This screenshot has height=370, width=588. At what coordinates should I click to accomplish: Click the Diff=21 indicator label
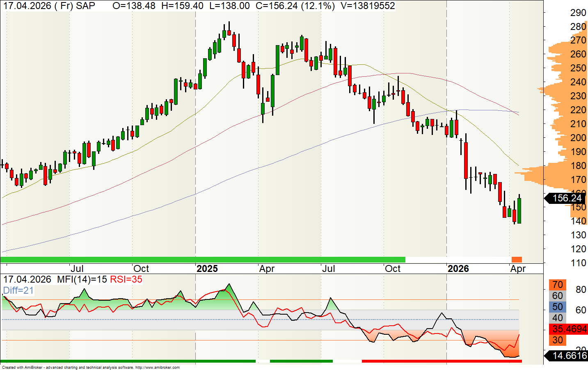point(18,290)
